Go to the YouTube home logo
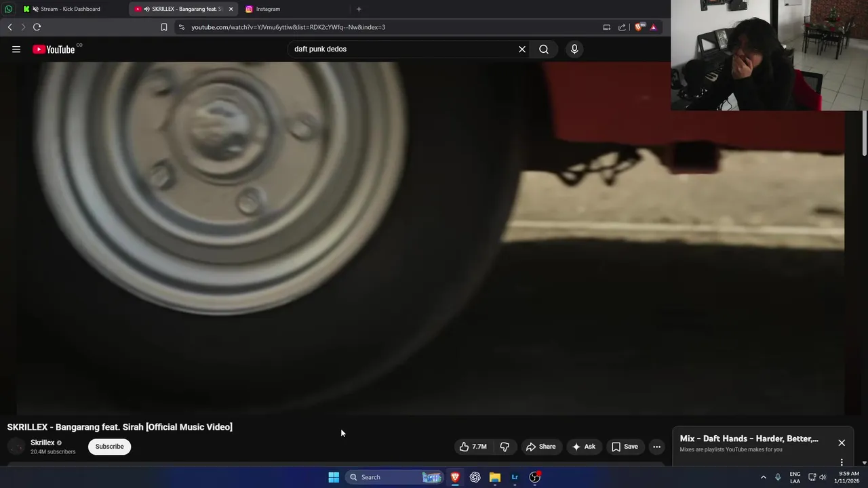This screenshot has height=488, width=868. (x=54, y=49)
